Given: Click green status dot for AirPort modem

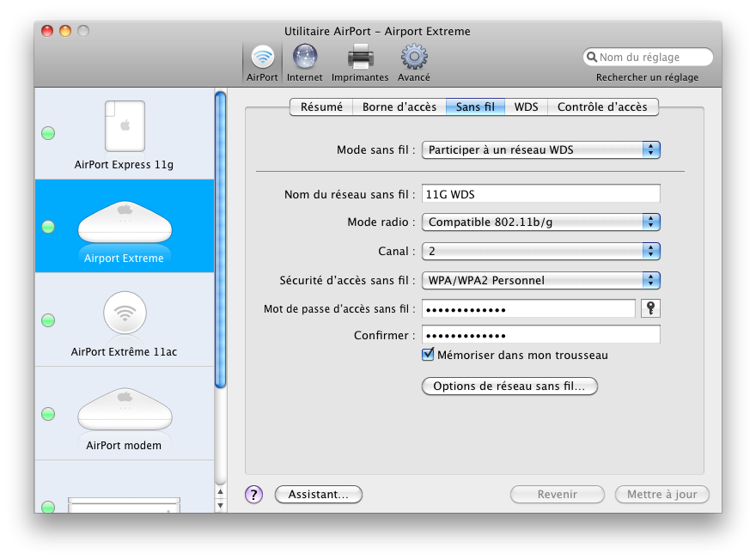Looking at the screenshot, I should pyautogui.click(x=48, y=413).
